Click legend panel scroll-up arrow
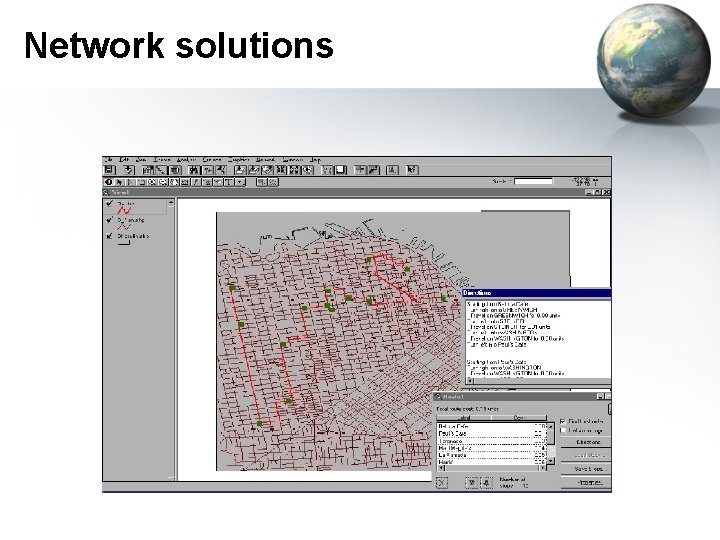Image resolution: width=720 pixels, height=540 pixels. coord(171,202)
